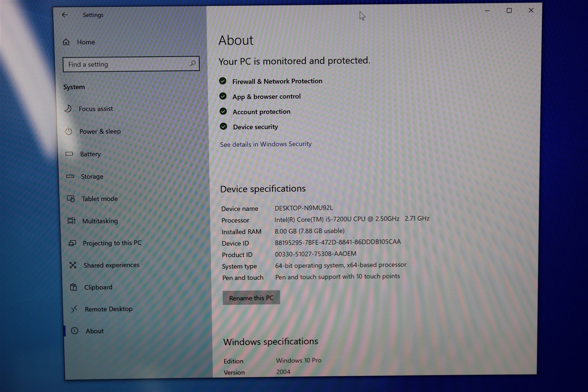588x392 pixels.
Task: Click the Rename this PC button
Action: click(251, 298)
